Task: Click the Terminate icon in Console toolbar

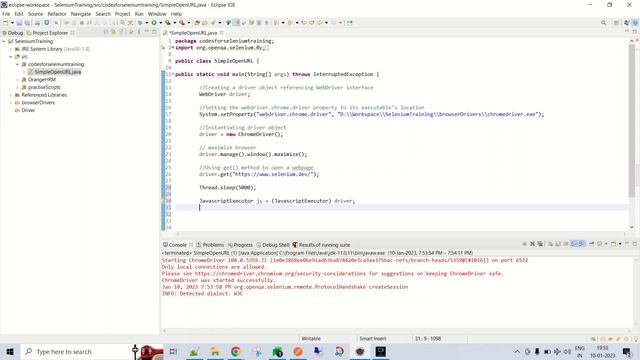Action: pyautogui.click(x=524, y=244)
